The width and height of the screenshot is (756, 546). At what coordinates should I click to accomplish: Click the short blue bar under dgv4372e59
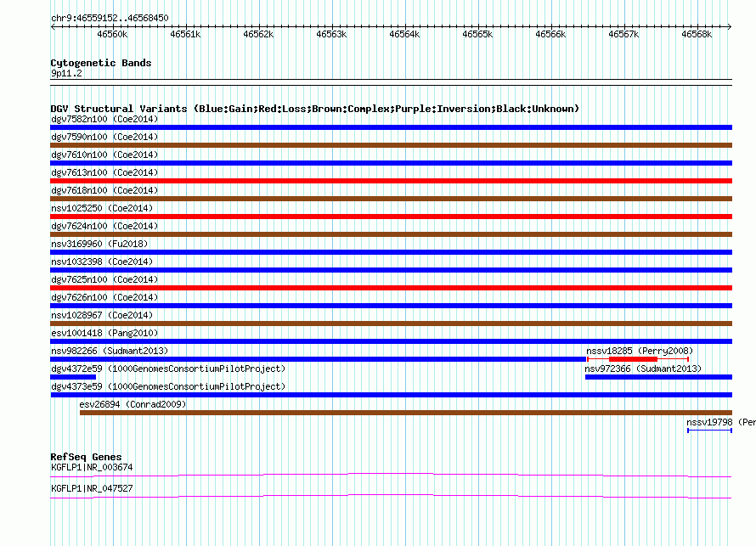[x=73, y=377]
